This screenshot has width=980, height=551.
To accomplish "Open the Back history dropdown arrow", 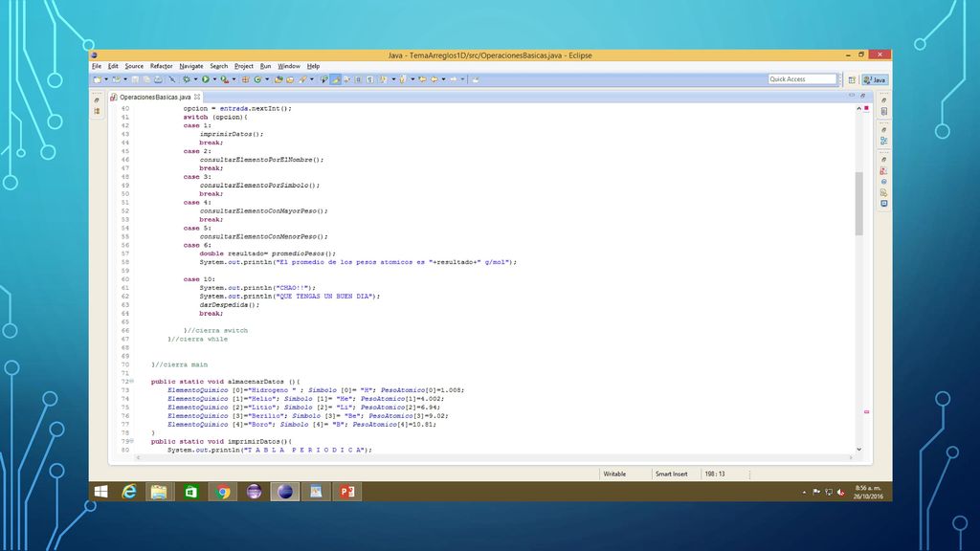I will tap(443, 79).
